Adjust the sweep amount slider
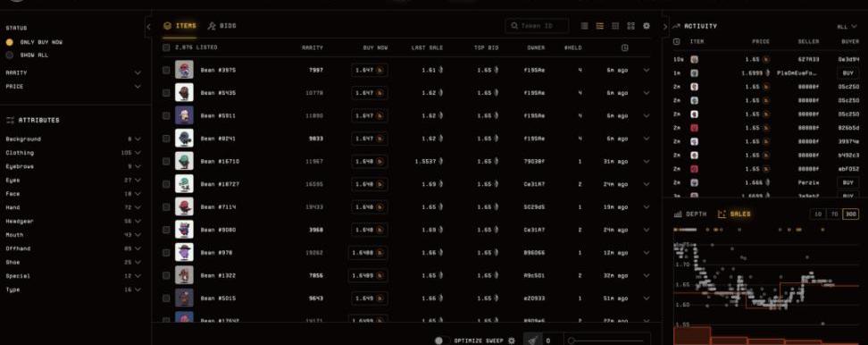The height and width of the screenshot is (345, 868). (607, 341)
